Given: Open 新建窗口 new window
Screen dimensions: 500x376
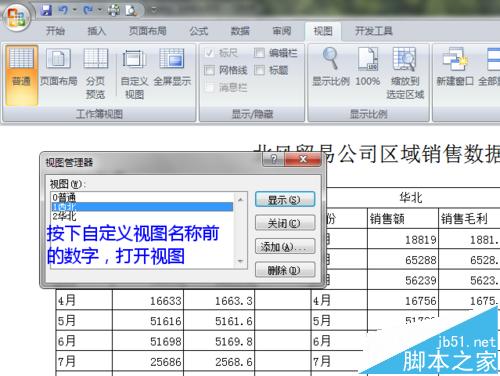Looking at the screenshot, I should (455, 67).
